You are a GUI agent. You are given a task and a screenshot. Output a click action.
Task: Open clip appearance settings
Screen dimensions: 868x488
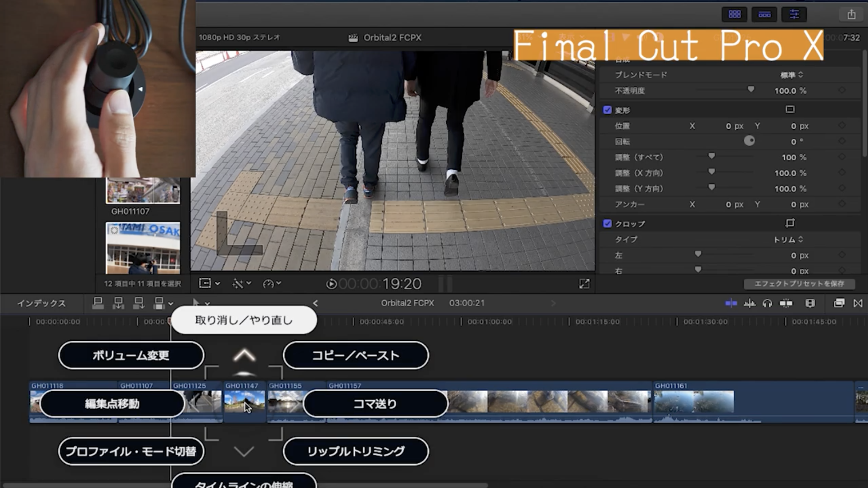[810, 303]
